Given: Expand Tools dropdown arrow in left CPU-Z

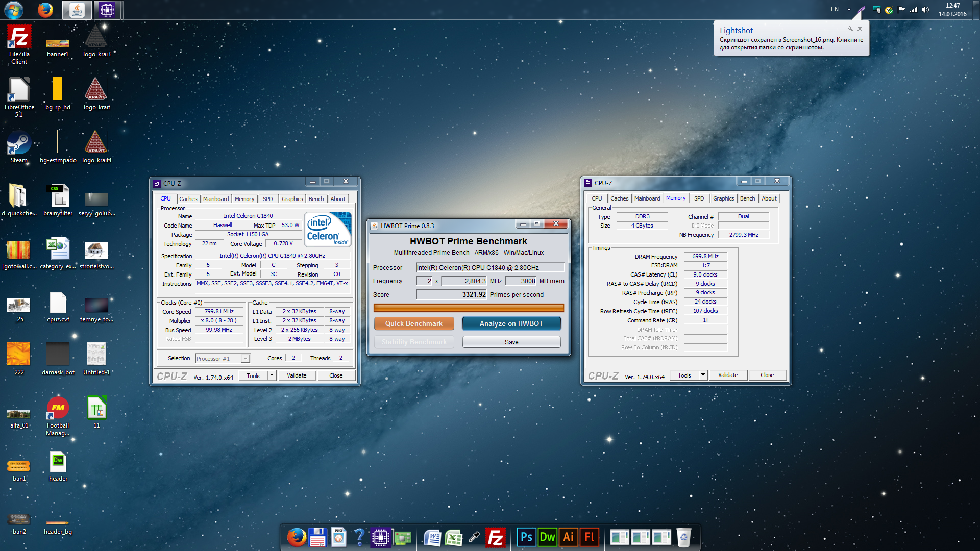Looking at the screenshot, I should click(x=272, y=375).
